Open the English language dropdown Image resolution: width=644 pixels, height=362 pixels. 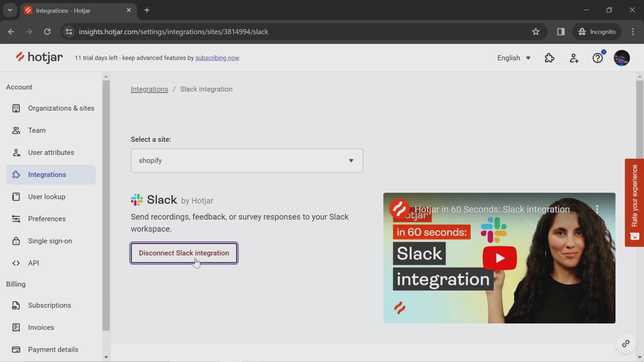click(x=514, y=58)
